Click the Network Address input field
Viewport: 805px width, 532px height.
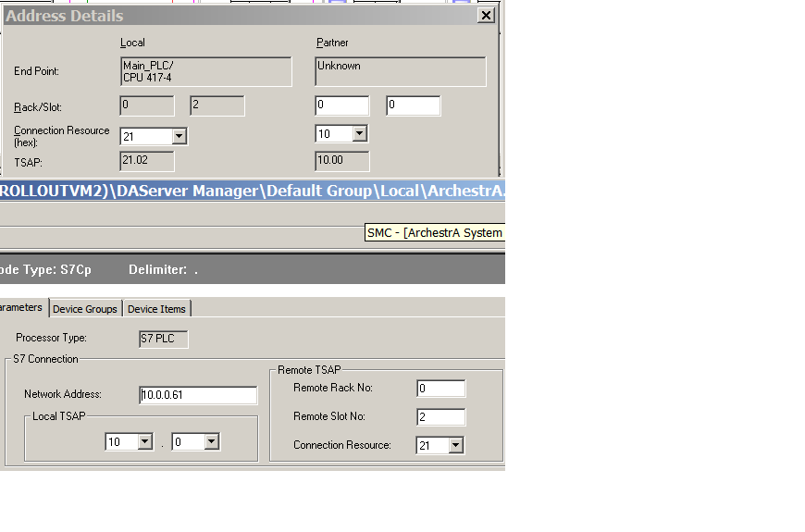[198, 395]
